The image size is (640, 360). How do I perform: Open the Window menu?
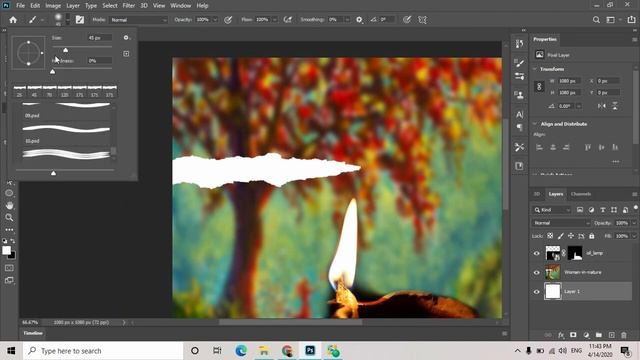click(180, 6)
